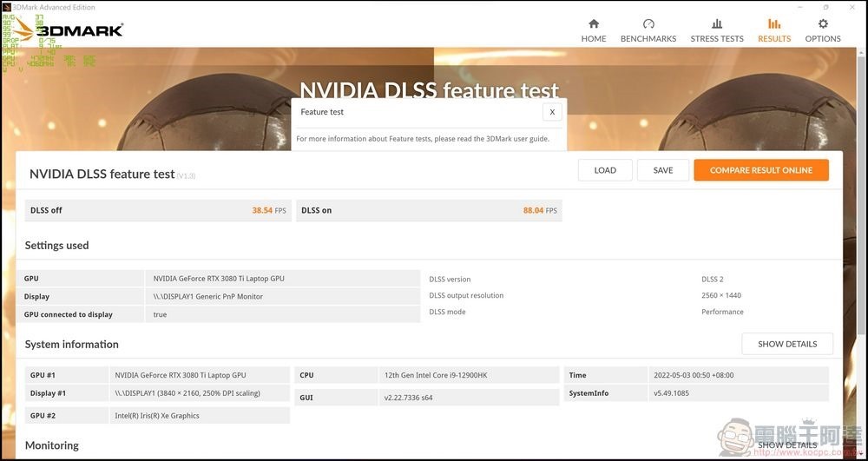Select the DLSS off score row
The image size is (868, 461).
point(158,210)
